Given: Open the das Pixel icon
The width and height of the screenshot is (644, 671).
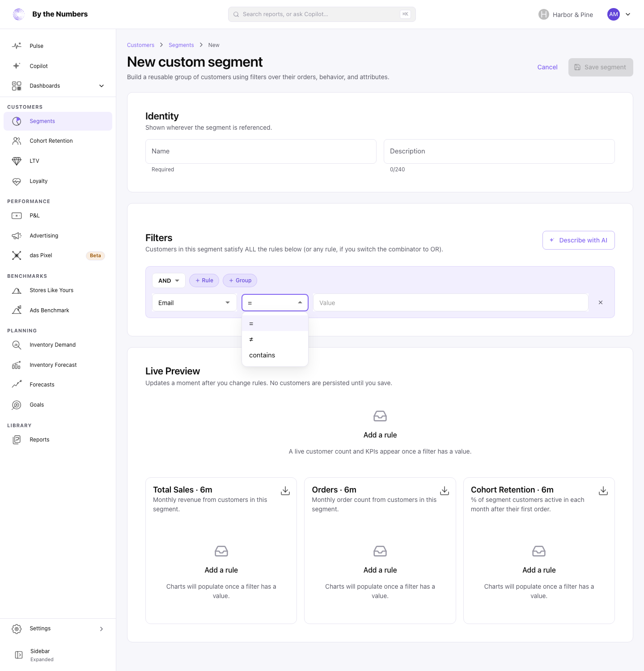Looking at the screenshot, I should [17, 255].
